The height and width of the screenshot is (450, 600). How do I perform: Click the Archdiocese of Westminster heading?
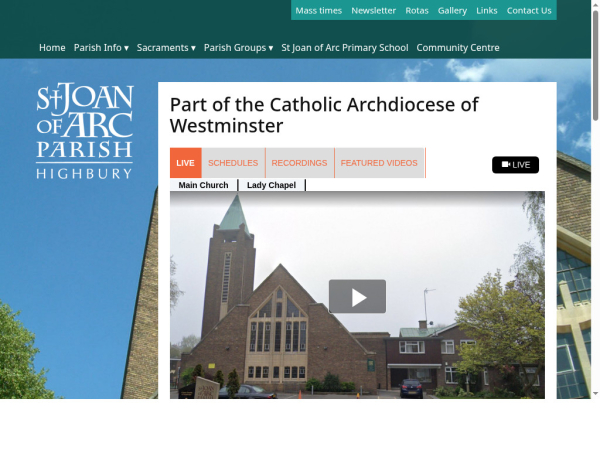(324, 115)
